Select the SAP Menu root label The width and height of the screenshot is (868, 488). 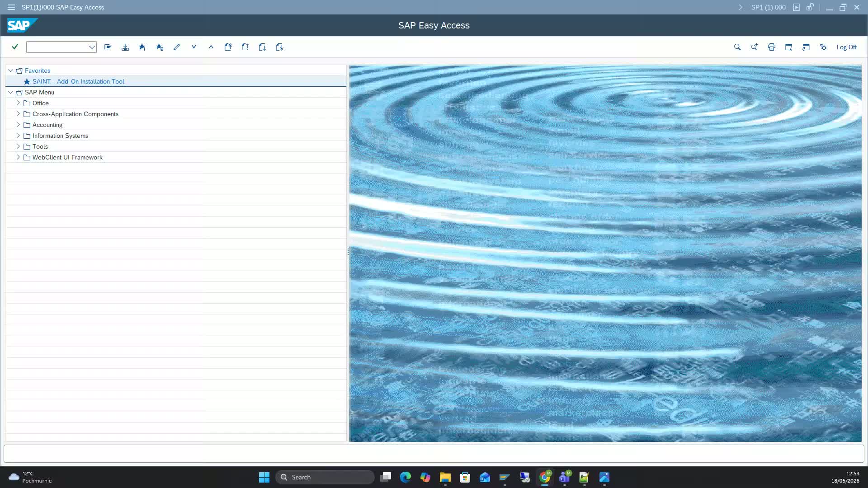click(x=39, y=92)
